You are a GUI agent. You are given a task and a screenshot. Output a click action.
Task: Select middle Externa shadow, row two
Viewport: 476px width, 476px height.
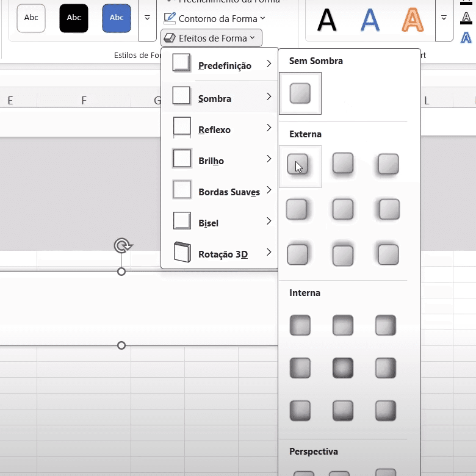point(343,209)
